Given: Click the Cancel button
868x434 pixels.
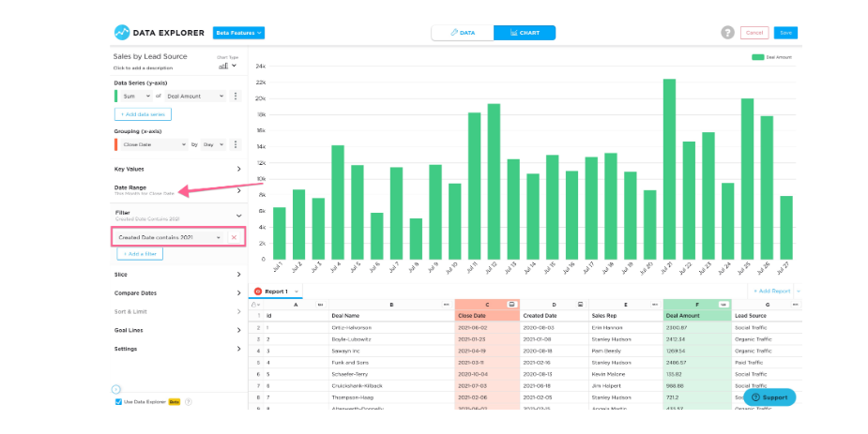Looking at the screenshot, I should pos(754,33).
